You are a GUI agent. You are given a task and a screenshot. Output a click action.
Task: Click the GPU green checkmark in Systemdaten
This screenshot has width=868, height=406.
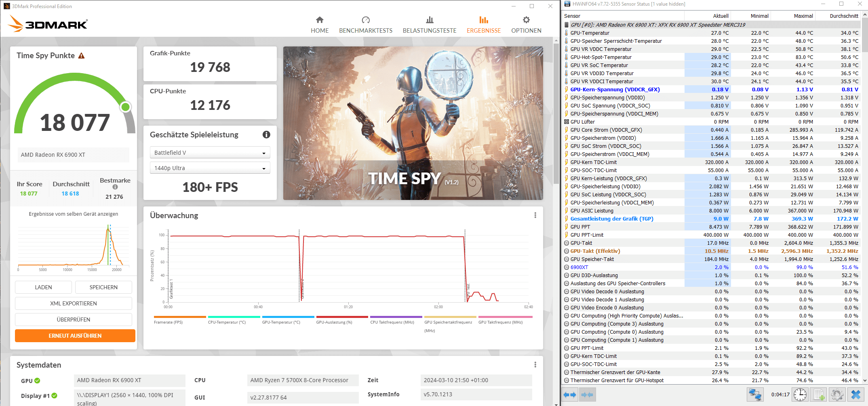[x=37, y=381]
